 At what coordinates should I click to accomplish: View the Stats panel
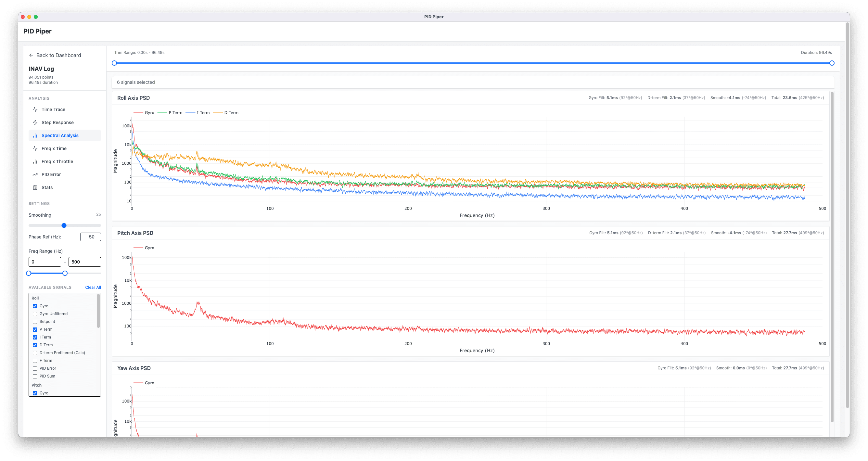click(46, 187)
